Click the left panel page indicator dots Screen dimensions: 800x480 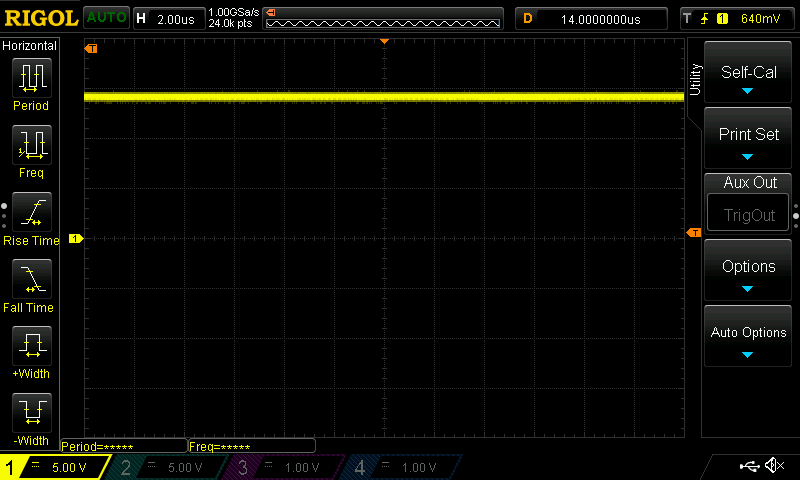[4, 216]
